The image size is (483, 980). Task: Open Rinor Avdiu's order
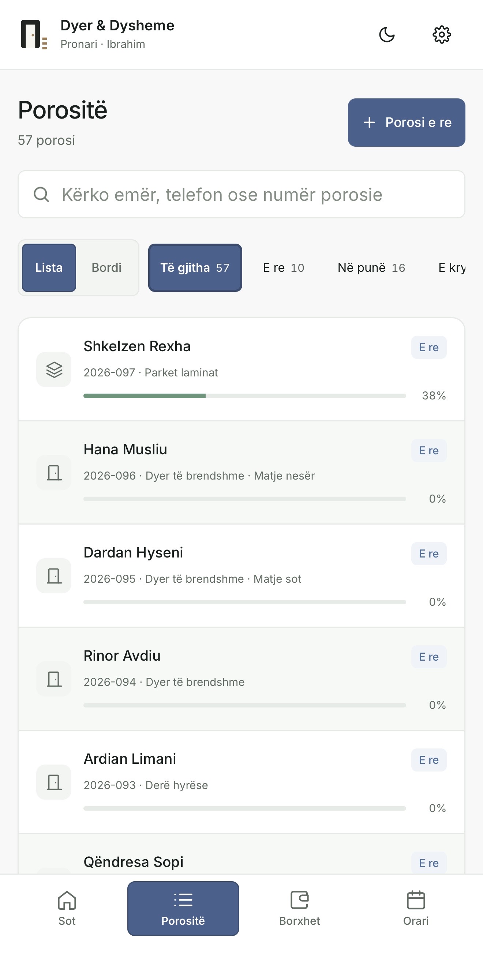(241, 679)
